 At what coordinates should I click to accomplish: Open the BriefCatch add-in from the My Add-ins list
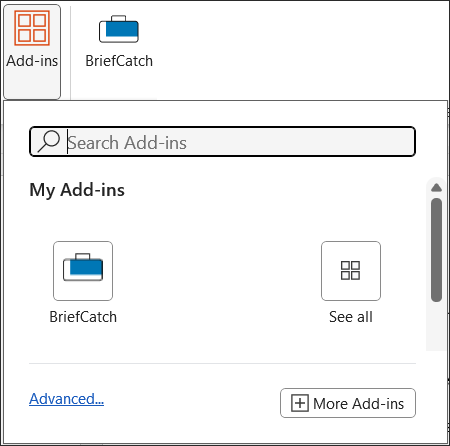click(83, 271)
